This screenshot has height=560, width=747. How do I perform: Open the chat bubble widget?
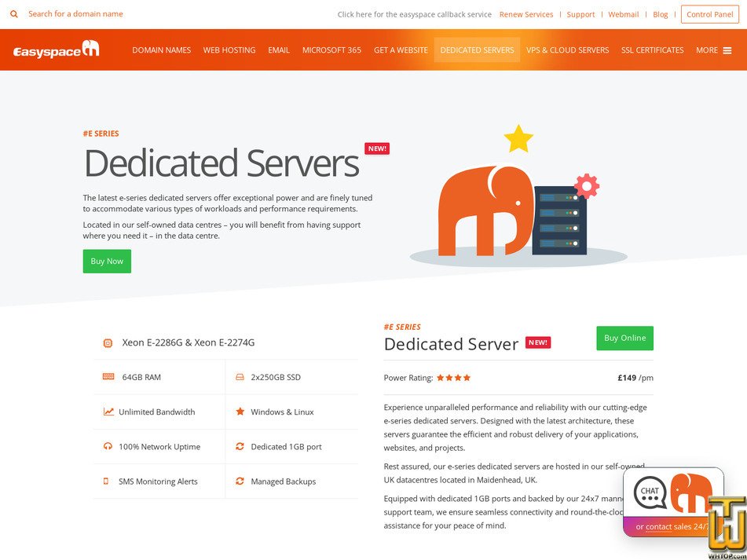[673, 502]
